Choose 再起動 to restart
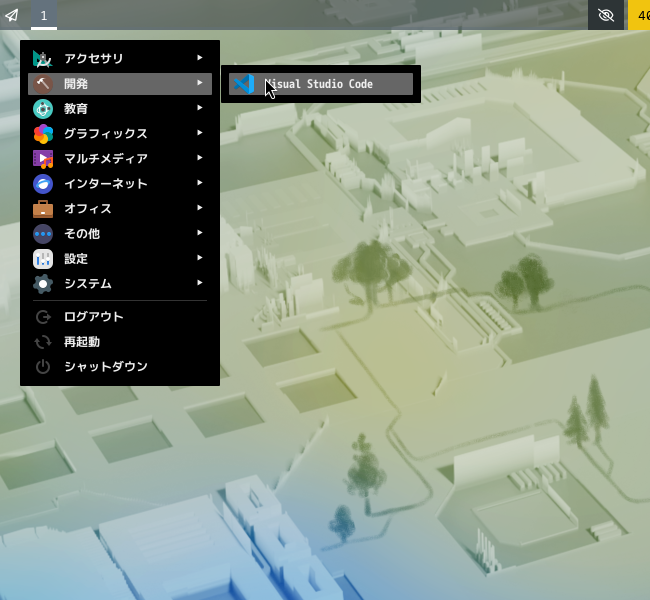650x600 pixels. tap(120, 342)
